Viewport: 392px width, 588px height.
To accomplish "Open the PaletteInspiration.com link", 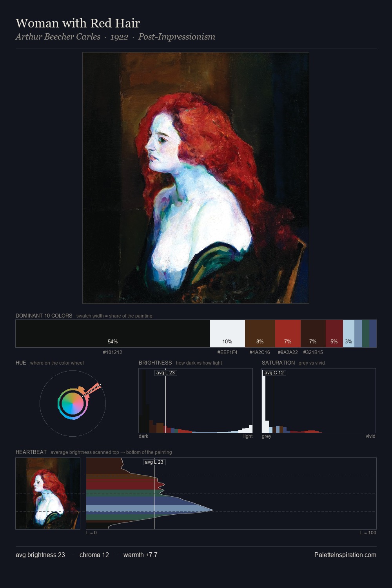I will coord(345,555).
